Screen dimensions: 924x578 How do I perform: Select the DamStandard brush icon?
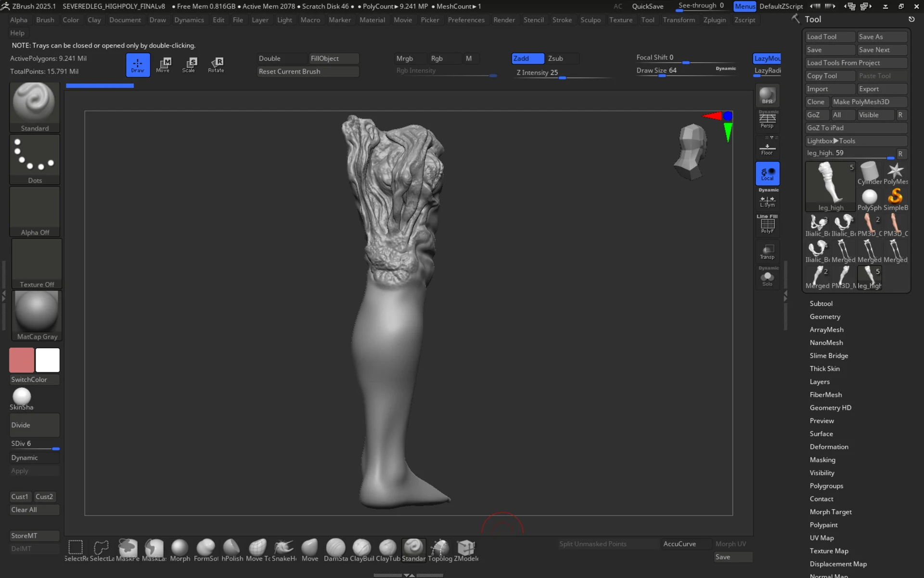point(336,550)
